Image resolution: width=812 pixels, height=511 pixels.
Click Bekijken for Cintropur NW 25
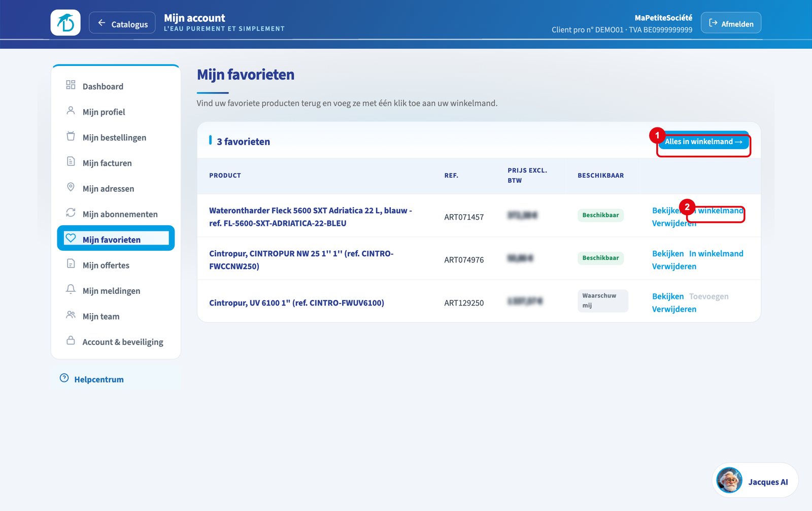point(668,254)
